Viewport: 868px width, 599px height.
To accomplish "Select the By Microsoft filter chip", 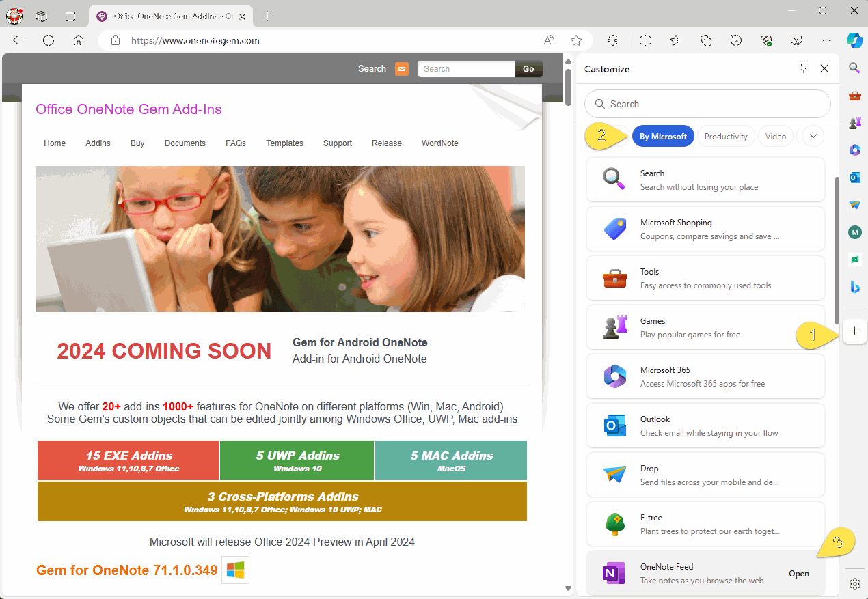I will (663, 137).
